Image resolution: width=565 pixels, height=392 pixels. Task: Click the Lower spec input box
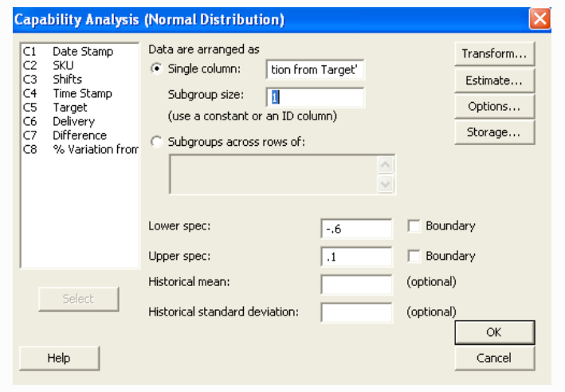356,229
